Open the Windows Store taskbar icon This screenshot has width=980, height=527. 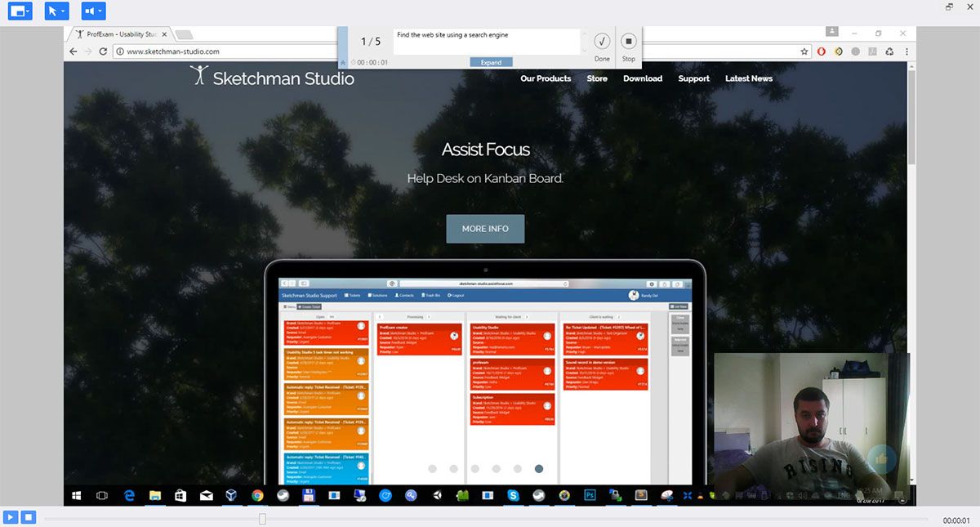pos(180,495)
